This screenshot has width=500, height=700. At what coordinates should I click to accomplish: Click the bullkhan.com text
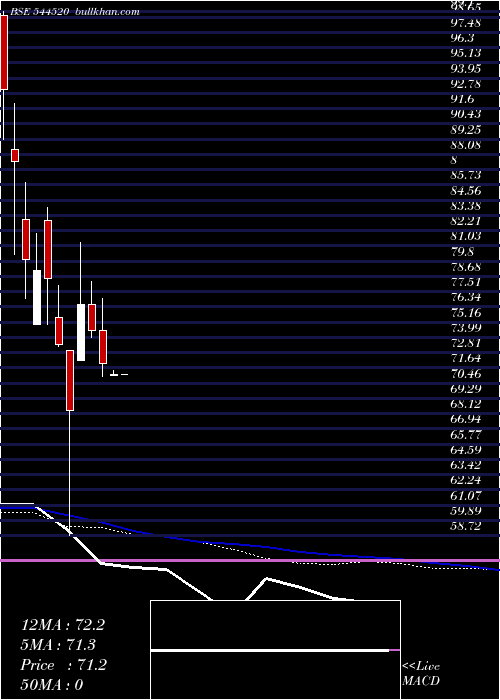pyautogui.click(x=108, y=12)
